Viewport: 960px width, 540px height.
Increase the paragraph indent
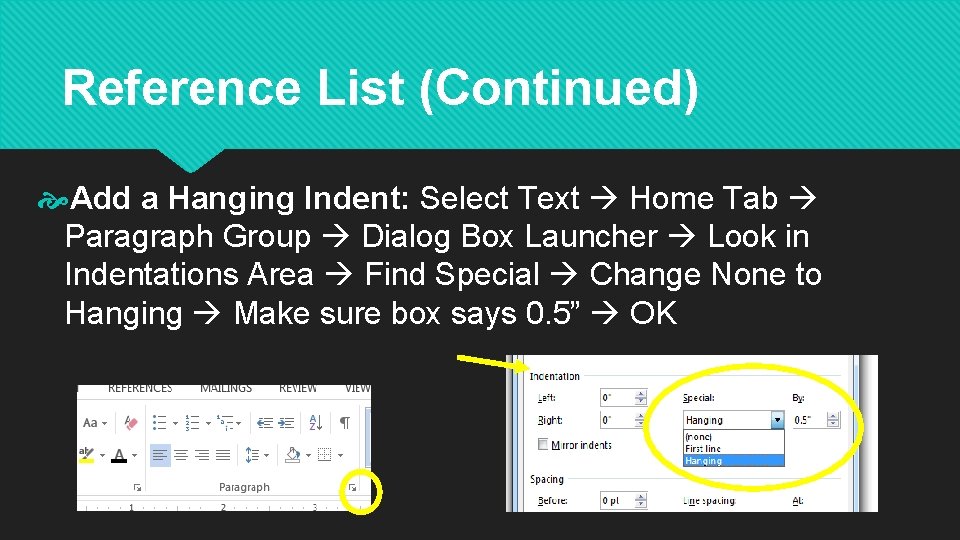pos(286,422)
